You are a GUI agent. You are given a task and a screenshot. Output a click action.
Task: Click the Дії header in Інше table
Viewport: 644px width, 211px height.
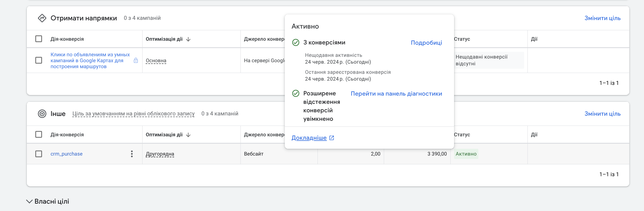[534, 135]
